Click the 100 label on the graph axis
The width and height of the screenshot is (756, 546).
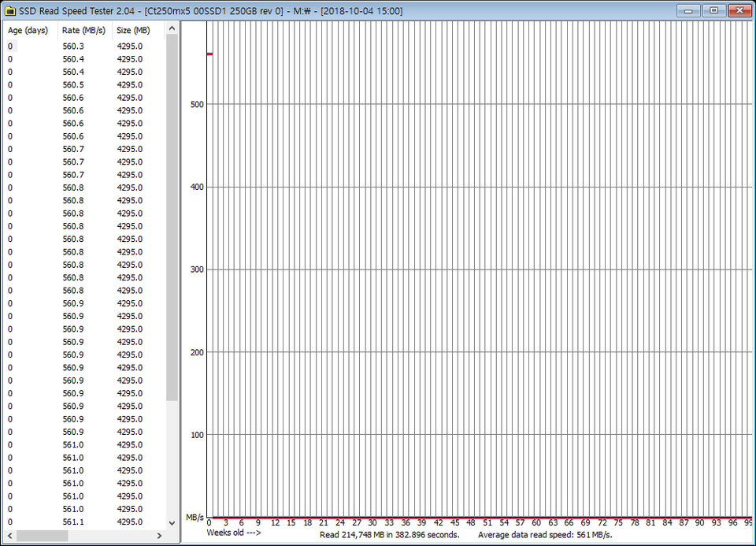coord(197,435)
